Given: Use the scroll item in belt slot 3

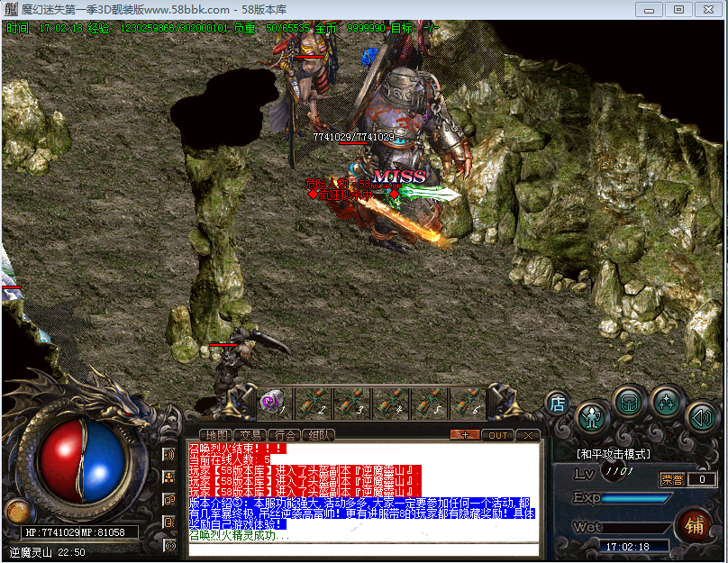Looking at the screenshot, I should coord(351,402).
